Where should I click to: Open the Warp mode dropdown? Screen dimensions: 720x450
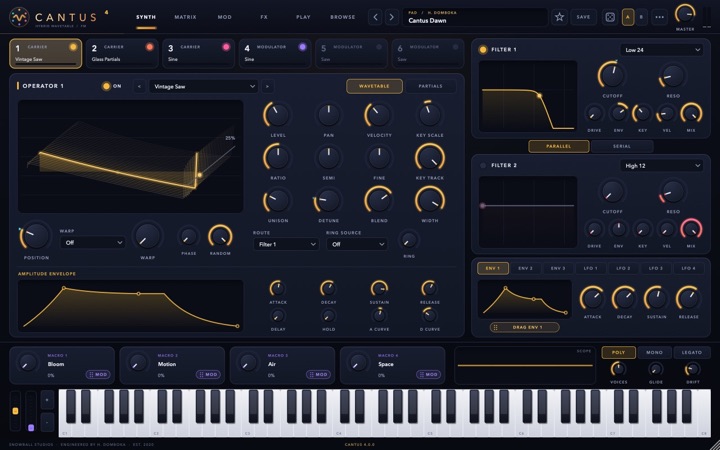(x=93, y=242)
